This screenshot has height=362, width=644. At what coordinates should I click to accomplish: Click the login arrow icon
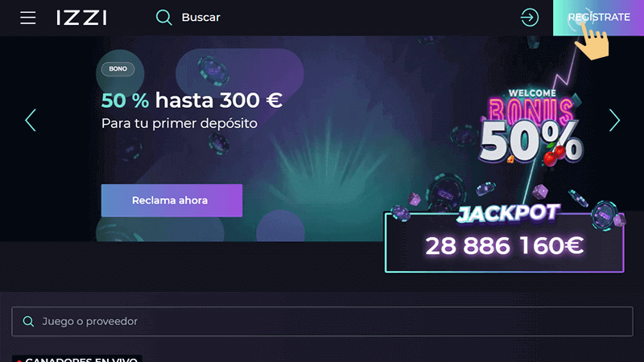coord(530,18)
